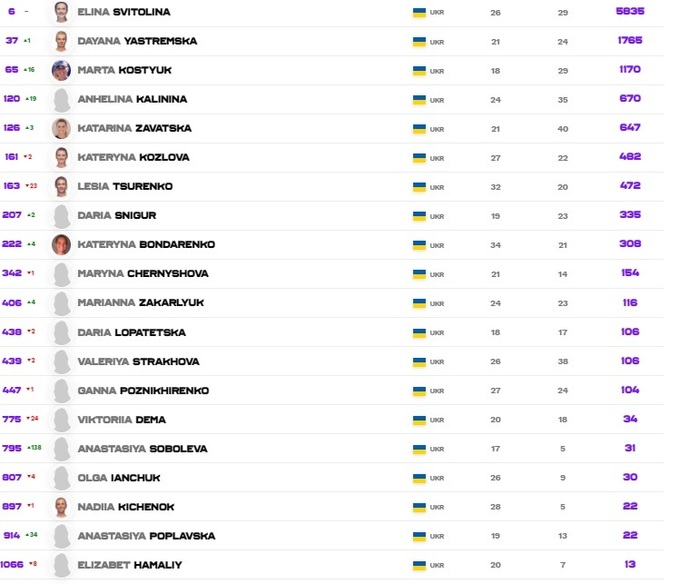
Task: Open Marta Kostyuk's profile photo
Action: click(61, 70)
